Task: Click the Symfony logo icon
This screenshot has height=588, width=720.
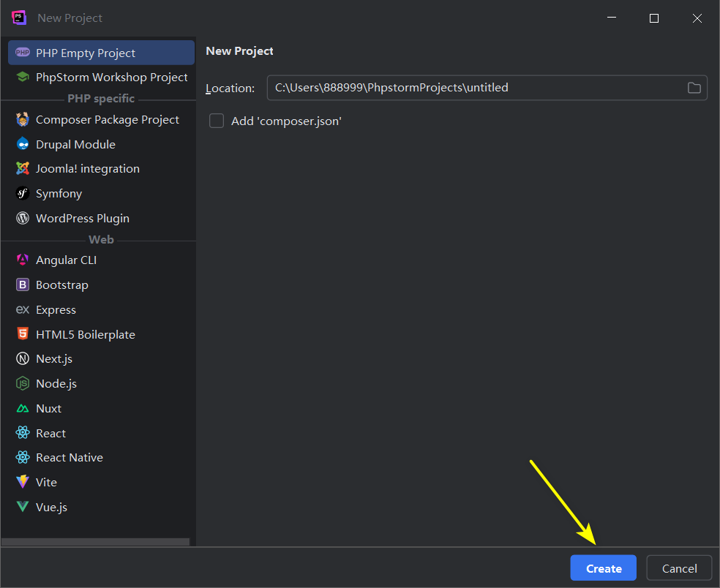Action: coord(23,193)
